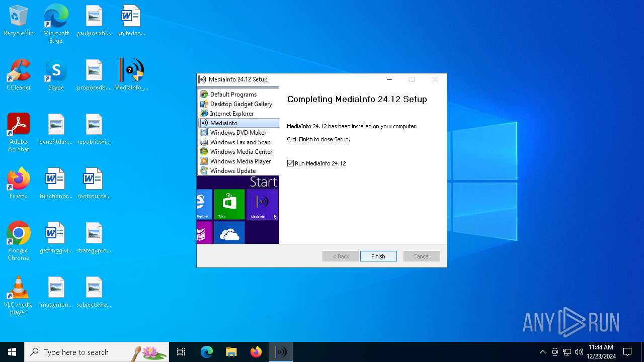Click Finish to close Setup
The width and height of the screenshot is (644, 362).
(x=378, y=256)
